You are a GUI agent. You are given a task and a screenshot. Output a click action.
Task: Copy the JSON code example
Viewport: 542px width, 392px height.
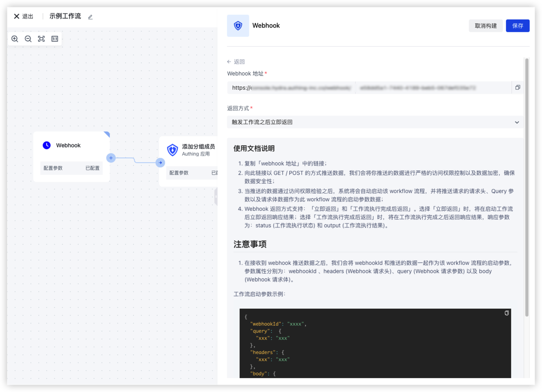tap(506, 313)
